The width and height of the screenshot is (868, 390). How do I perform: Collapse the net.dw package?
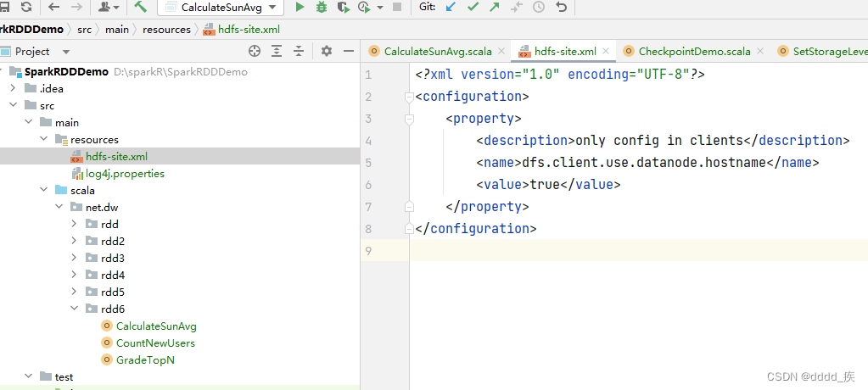[59, 208]
